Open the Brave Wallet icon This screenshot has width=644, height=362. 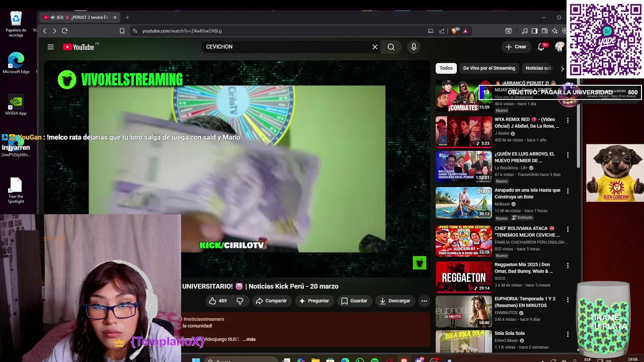544,31
